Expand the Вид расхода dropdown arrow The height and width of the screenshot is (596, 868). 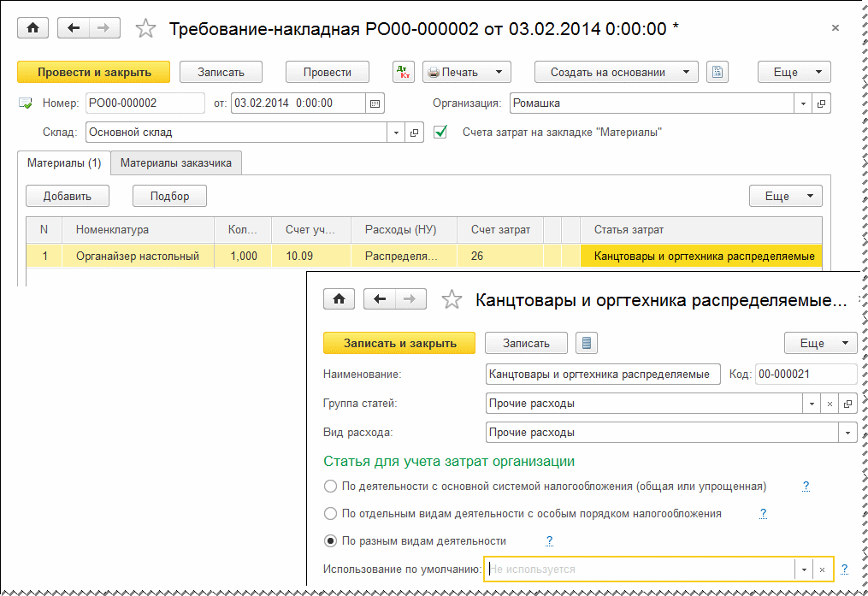pyautogui.click(x=847, y=433)
